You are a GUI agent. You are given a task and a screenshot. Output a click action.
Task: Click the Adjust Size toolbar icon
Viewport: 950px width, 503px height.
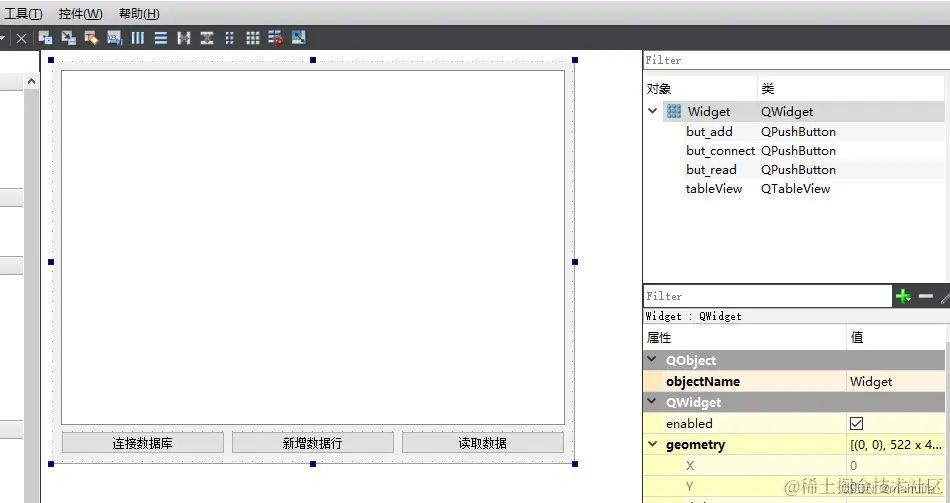[x=299, y=38]
